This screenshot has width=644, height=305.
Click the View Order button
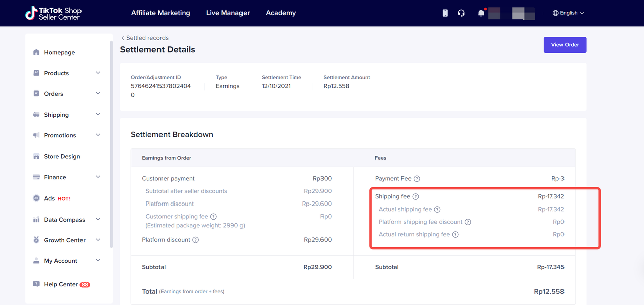pyautogui.click(x=565, y=45)
